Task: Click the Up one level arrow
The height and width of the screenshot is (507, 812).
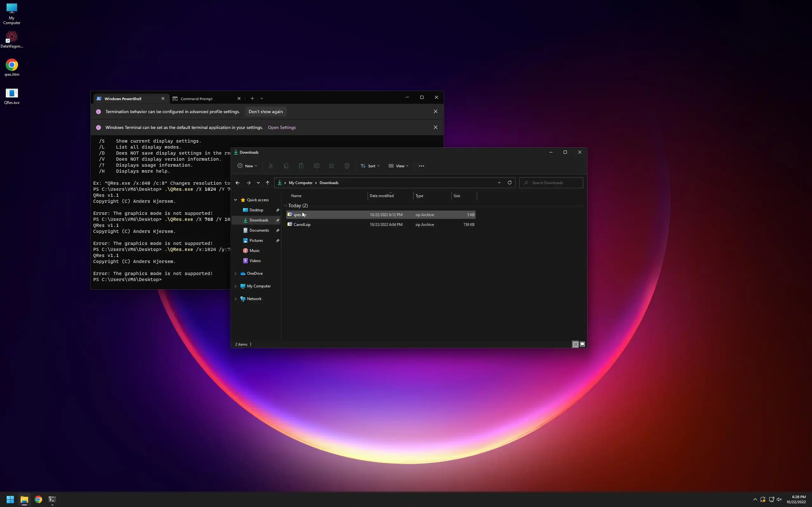Action: 267,183
